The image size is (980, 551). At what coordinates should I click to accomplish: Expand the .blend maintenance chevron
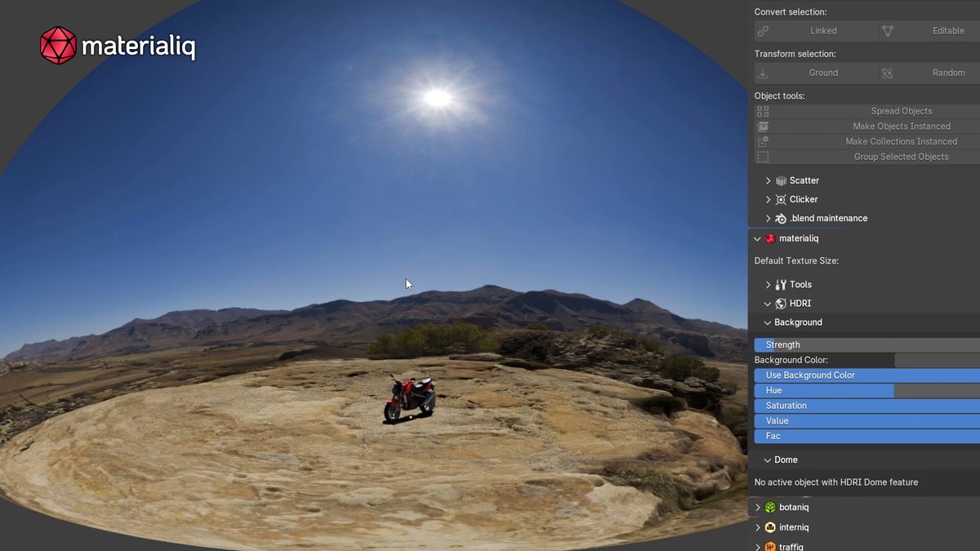pyautogui.click(x=768, y=218)
